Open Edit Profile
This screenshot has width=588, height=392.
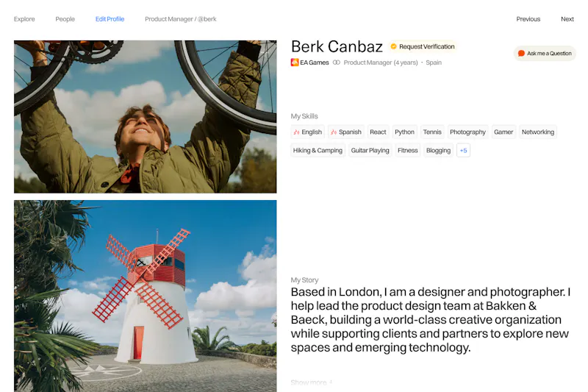(110, 19)
